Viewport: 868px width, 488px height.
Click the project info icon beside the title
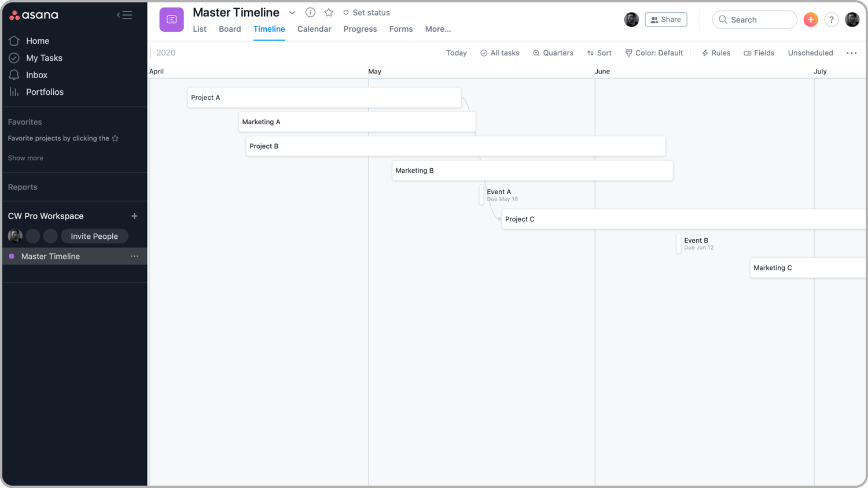pos(310,12)
